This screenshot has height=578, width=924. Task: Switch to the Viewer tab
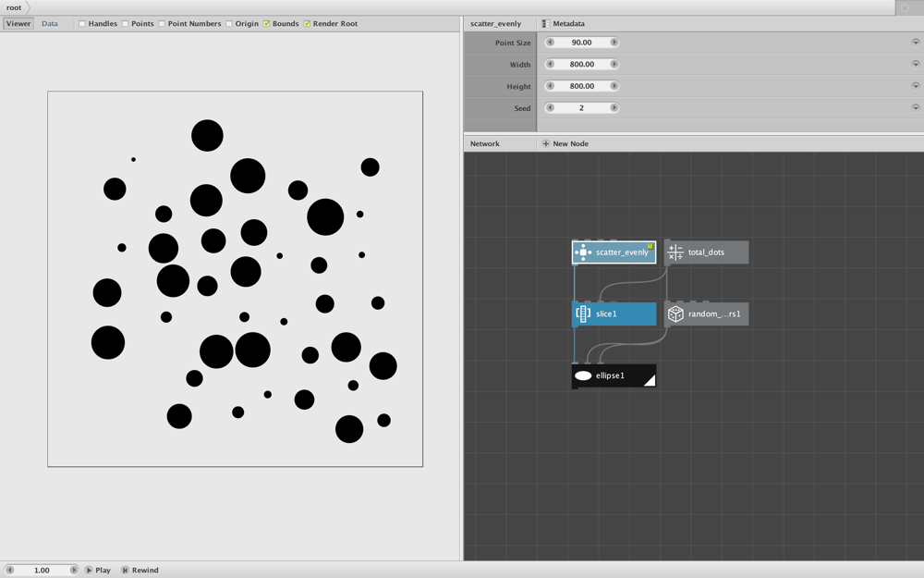18,24
